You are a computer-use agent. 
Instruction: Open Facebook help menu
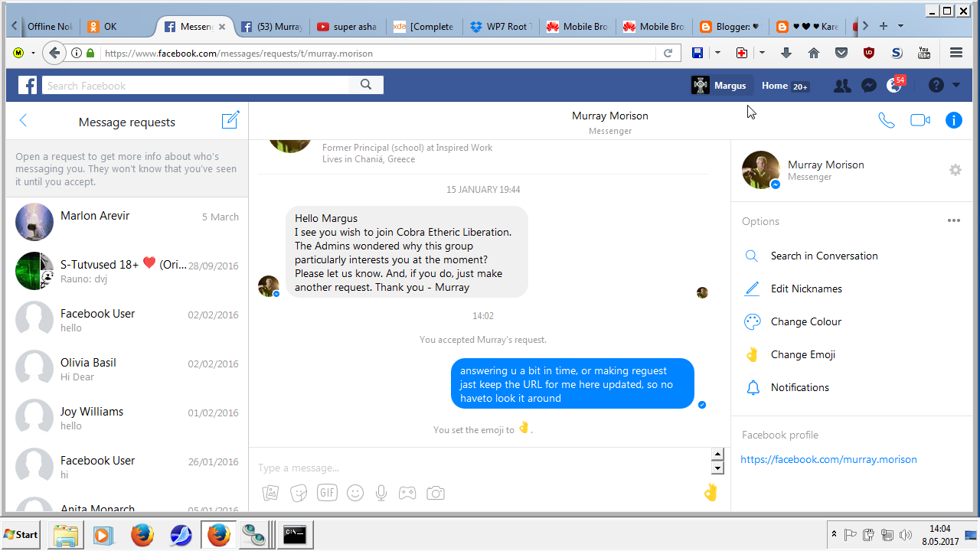point(936,86)
